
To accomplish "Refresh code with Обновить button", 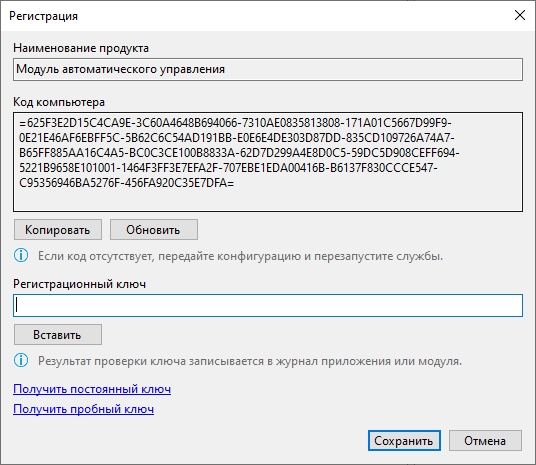I will [x=154, y=230].
